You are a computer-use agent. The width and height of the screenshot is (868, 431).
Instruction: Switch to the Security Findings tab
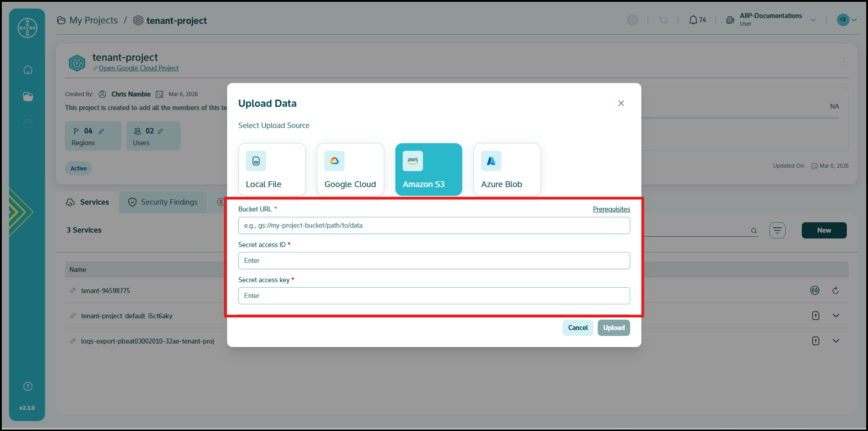(x=163, y=202)
